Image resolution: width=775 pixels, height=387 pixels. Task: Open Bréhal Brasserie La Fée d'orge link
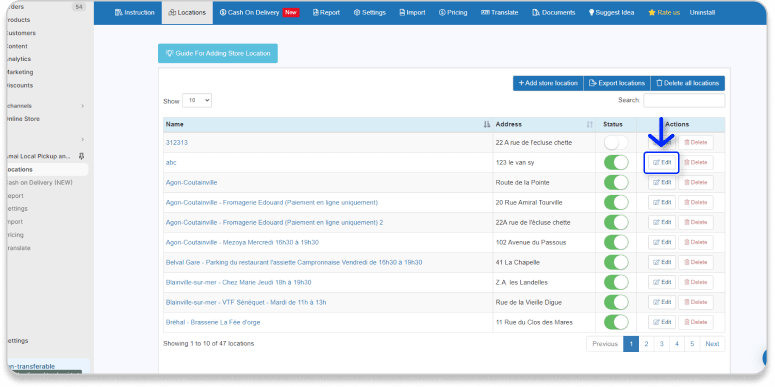pos(213,322)
